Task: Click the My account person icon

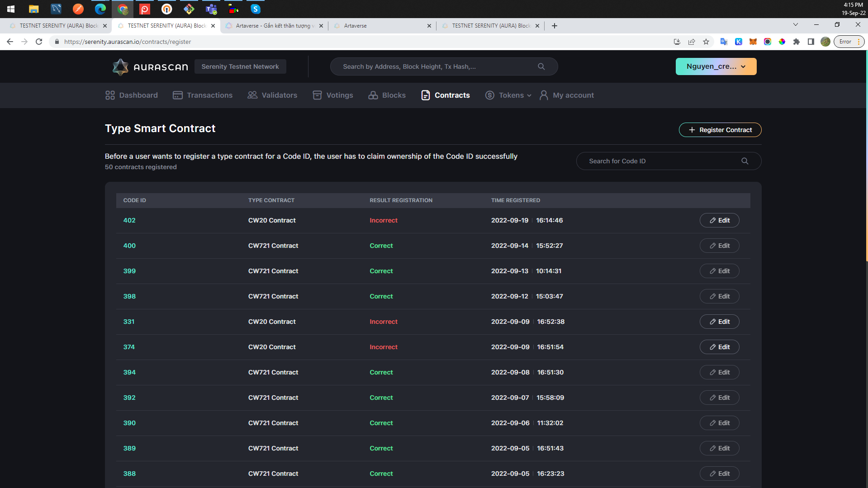Action: (543, 95)
